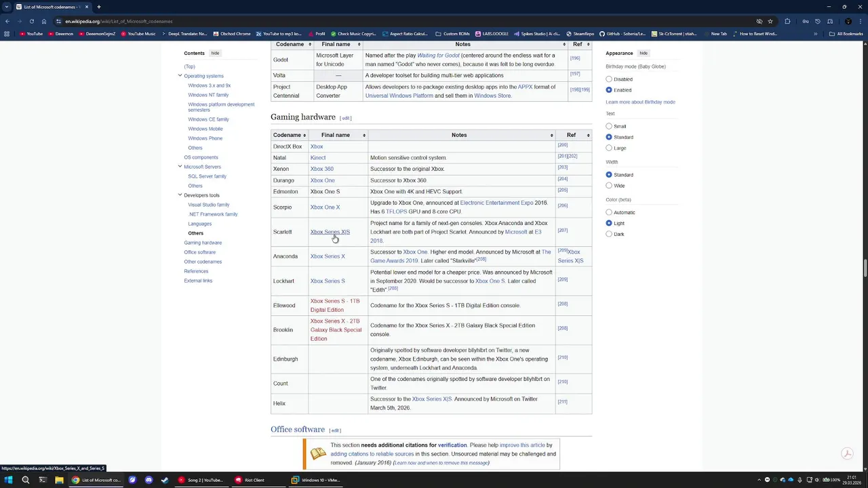Image resolution: width=868 pixels, height=488 pixels.
Task: Open the Chrome extensions puzzle icon
Action: tap(787, 21)
